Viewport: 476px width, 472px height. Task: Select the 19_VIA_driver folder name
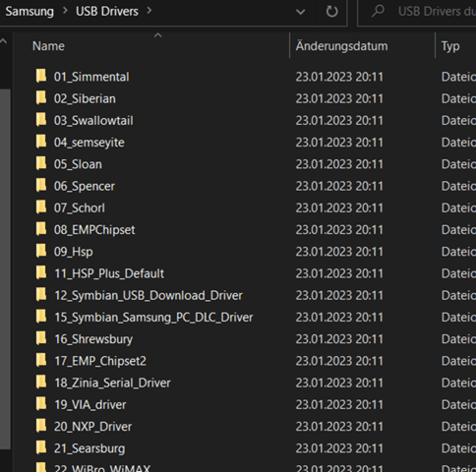(x=90, y=405)
